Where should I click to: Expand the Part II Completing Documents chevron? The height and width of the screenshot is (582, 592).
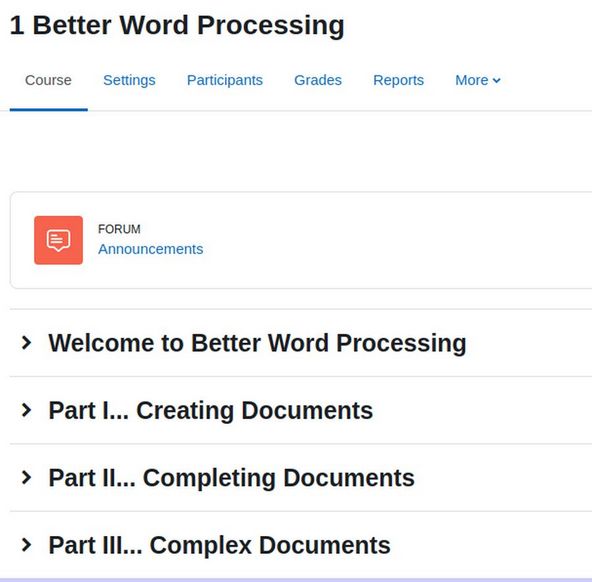coord(26,477)
